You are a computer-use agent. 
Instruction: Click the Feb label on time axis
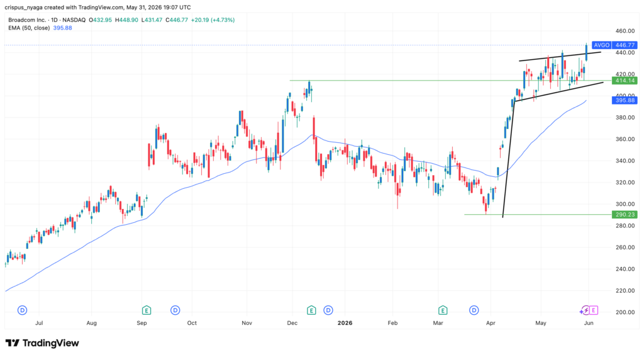pos(392,323)
